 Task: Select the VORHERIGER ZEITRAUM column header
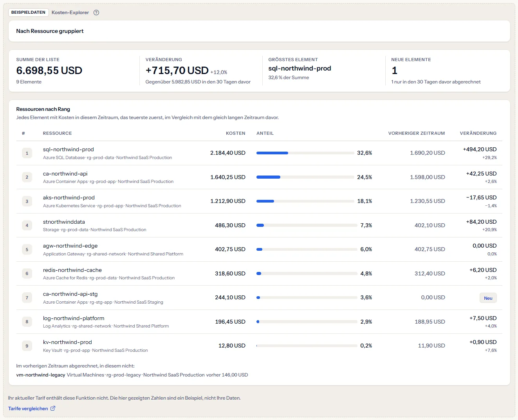click(417, 133)
